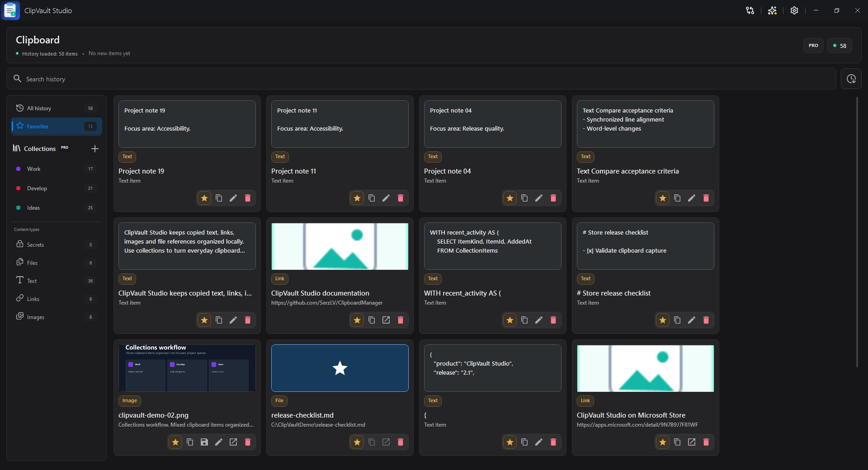The width and height of the screenshot is (868, 470).
Task: Edit Text Compare acceptance criteria item
Action: click(x=692, y=198)
